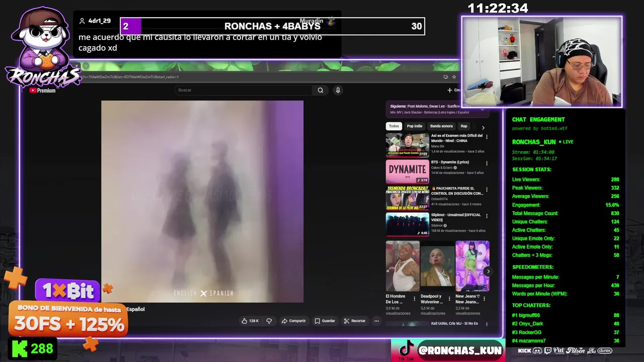
Task: Open the Pauchikita video thumbnail
Action: coord(408,198)
